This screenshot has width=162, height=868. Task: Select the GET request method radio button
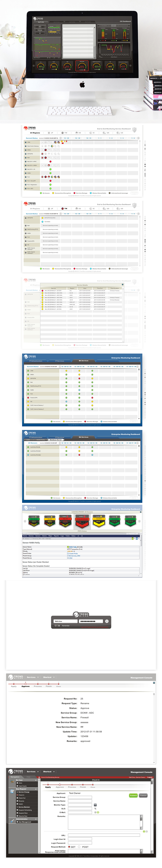(x=69, y=847)
